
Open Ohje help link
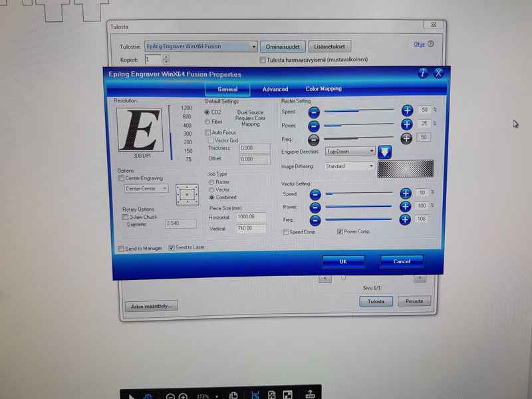(419, 45)
